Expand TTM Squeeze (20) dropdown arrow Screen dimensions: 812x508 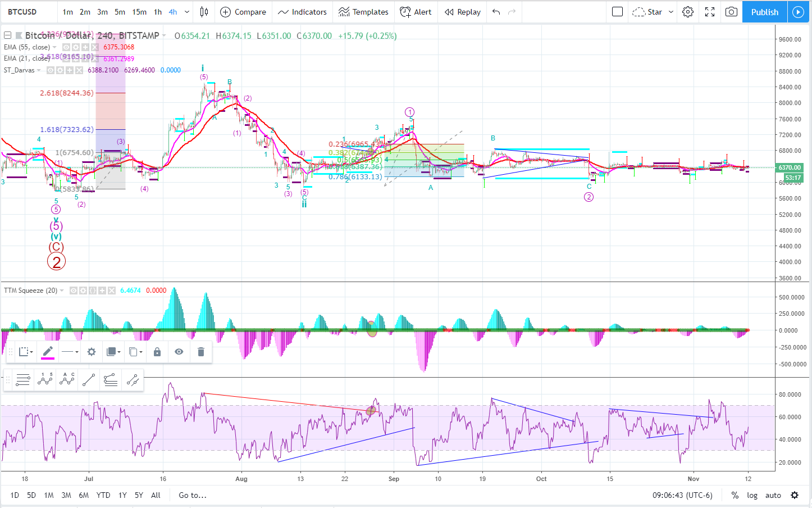click(62, 291)
